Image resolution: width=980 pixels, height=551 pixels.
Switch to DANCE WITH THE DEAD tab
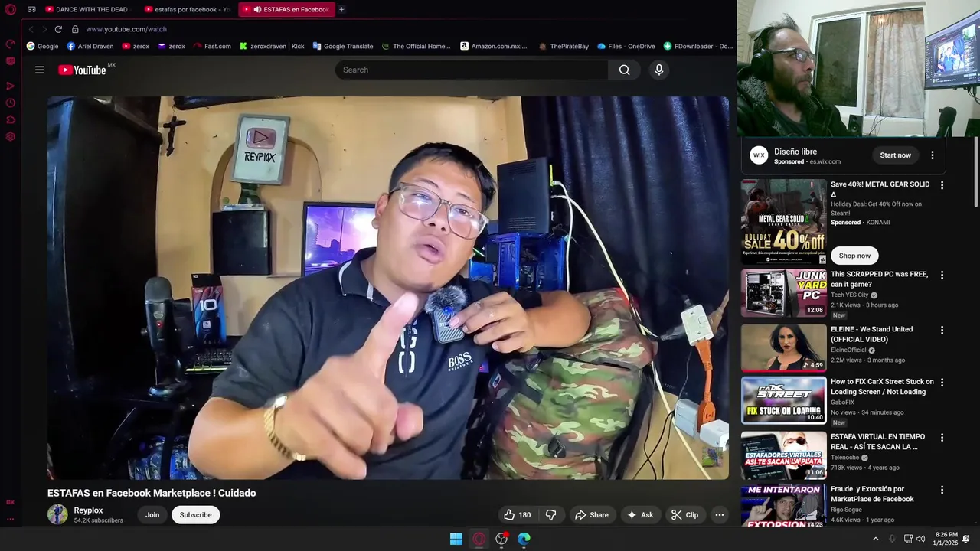click(x=87, y=9)
